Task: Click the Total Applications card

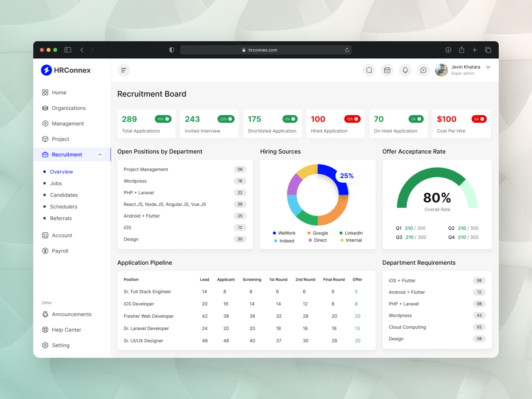Action: pos(146,124)
